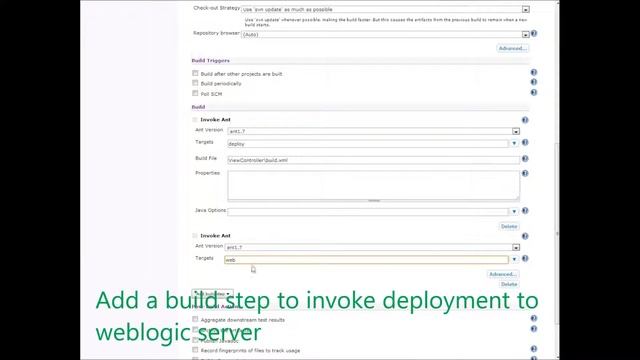Focus the Build File input field
640x360 pixels.
(373, 160)
